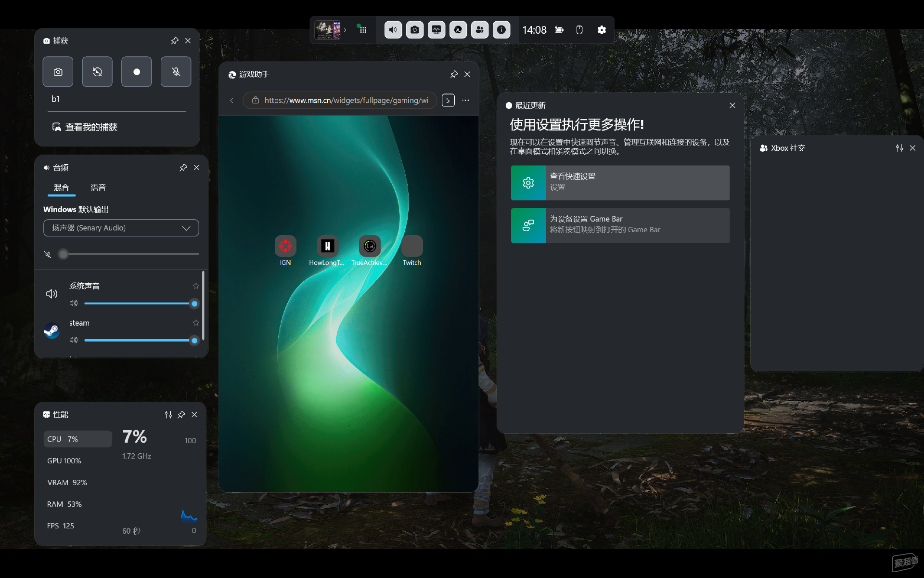Viewport: 924px width, 578px height.
Task: Open performance widget options icon
Action: click(x=168, y=415)
